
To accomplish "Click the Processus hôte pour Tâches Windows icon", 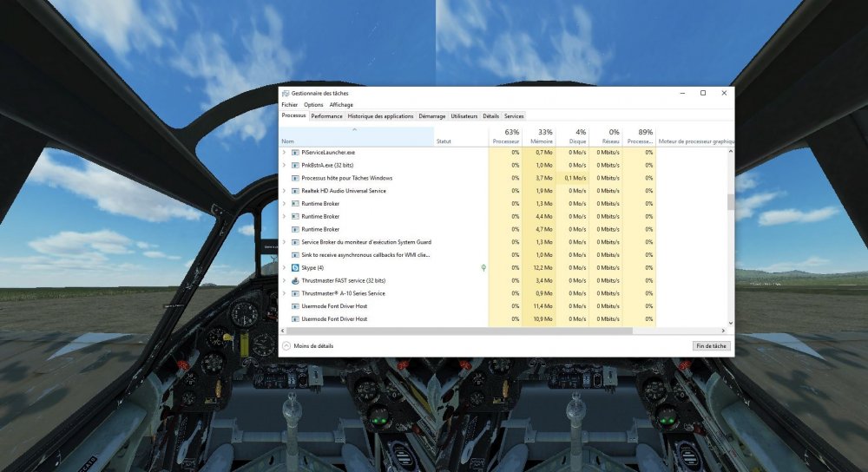I will coord(296,178).
